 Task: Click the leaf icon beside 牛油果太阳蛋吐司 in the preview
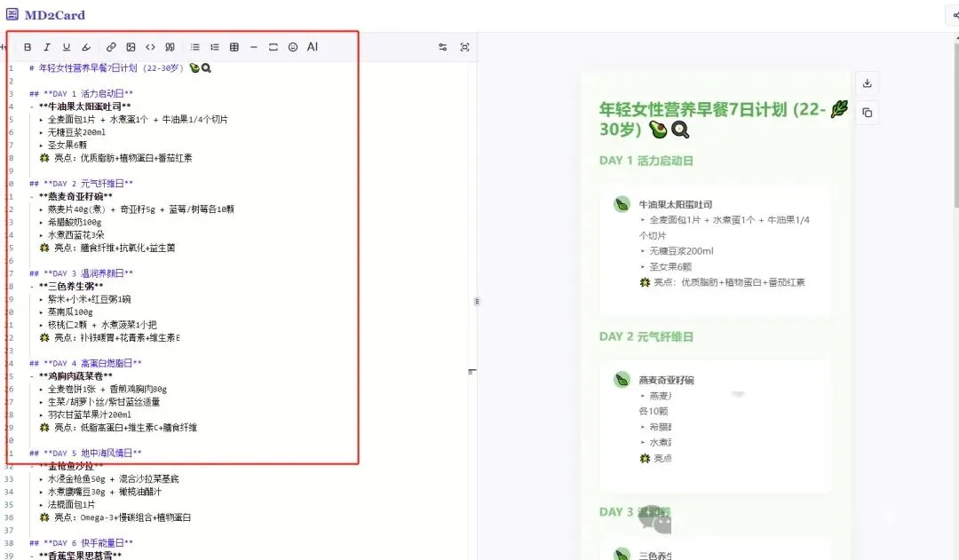[622, 204]
